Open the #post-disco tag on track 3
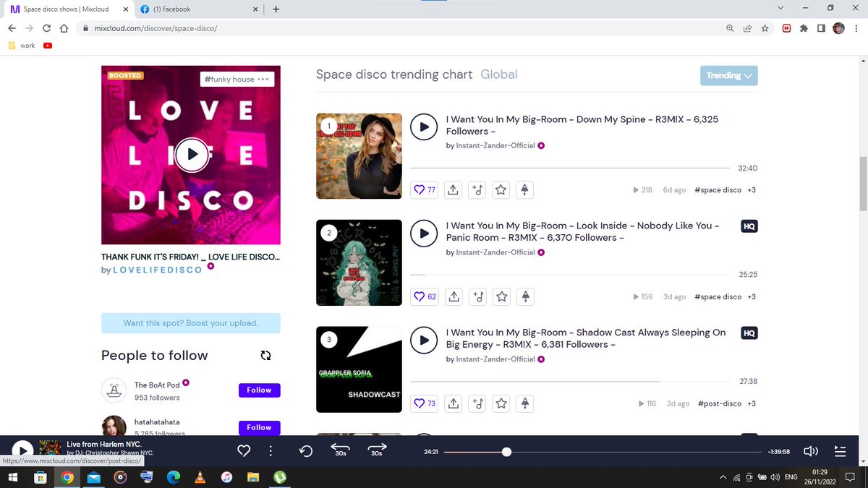Image resolution: width=868 pixels, height=488 pixels. pyautogui.click(x=720, y=403)
